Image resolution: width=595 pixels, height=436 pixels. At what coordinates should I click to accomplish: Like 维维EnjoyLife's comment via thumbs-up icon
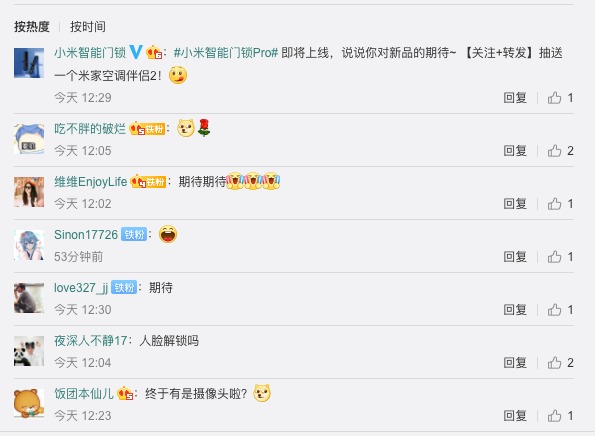coord(554,204)
